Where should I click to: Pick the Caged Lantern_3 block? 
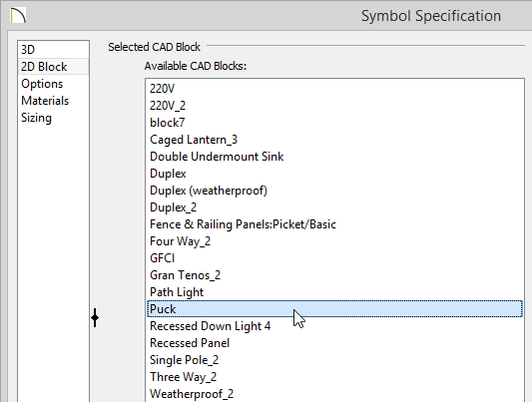(x=334, y=140)
